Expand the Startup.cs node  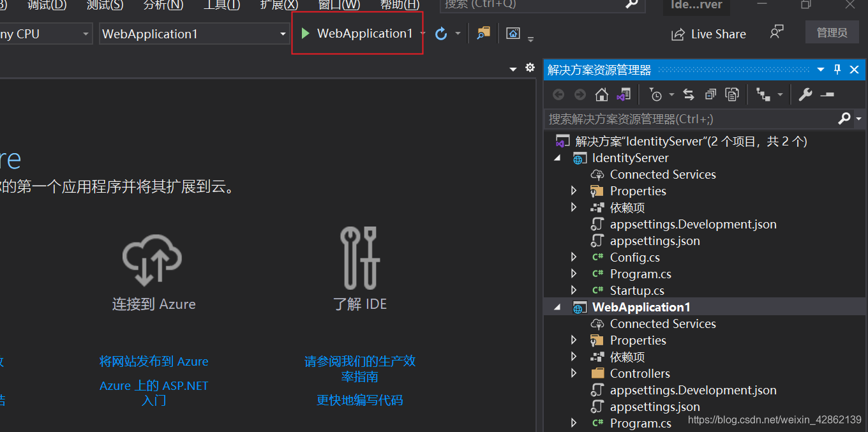573,290
